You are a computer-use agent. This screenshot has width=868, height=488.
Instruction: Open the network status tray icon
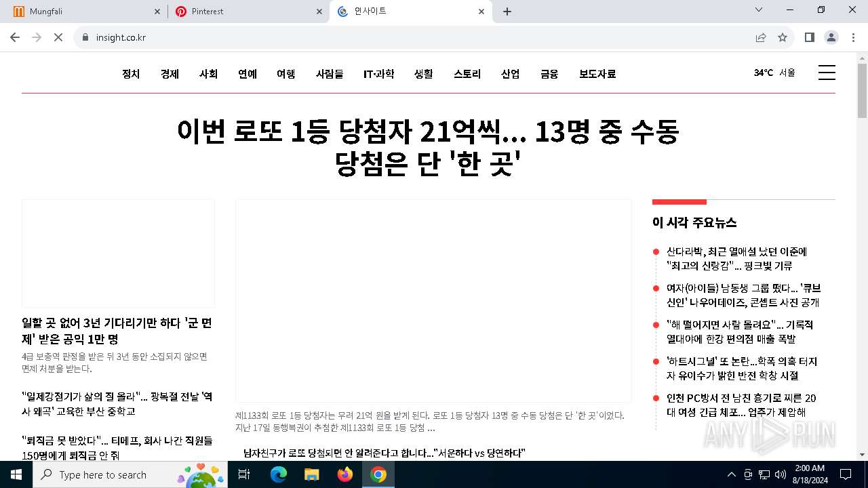(x=764, y=474)
